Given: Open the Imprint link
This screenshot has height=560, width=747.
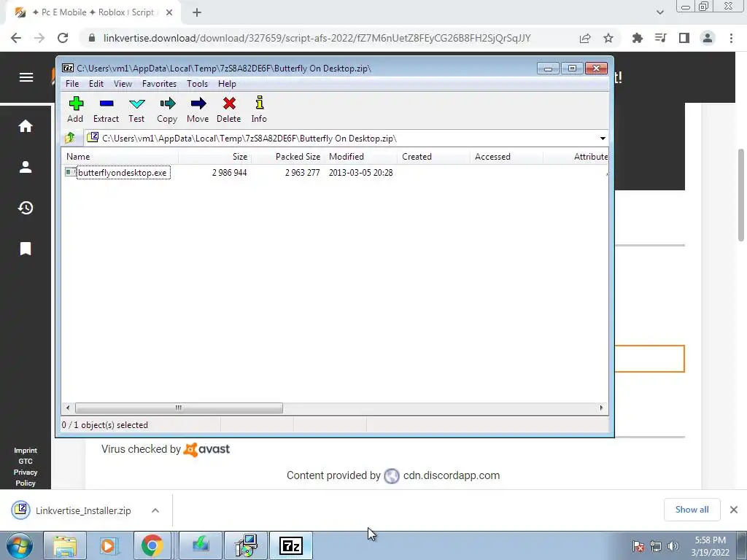Looking at the screenshot, I should coord(26,451).
